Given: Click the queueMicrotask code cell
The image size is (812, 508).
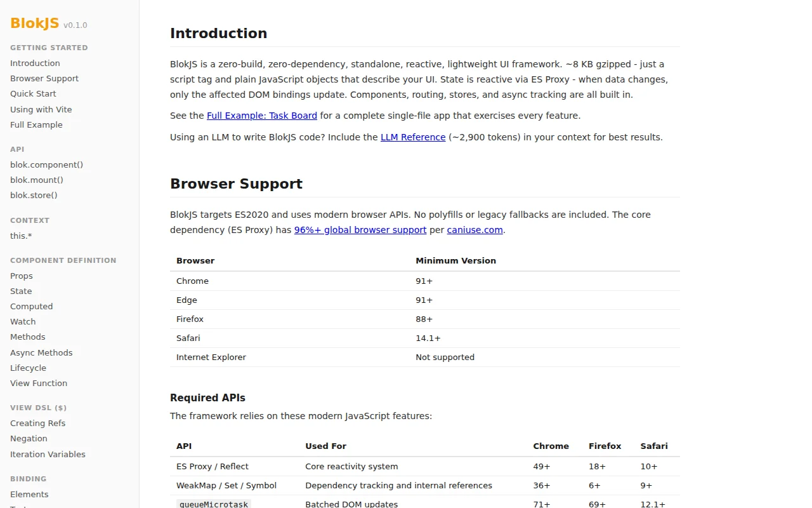Looking at the screenshot, I should pos(214,504).
